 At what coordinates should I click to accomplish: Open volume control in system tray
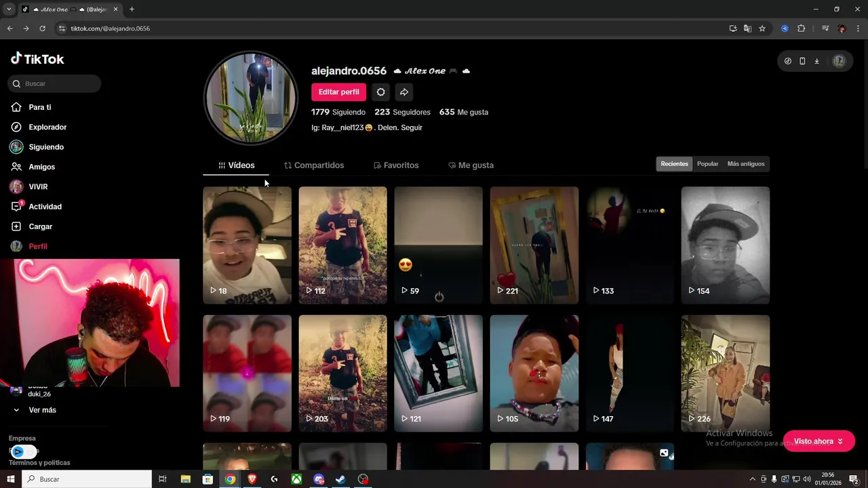806,479
